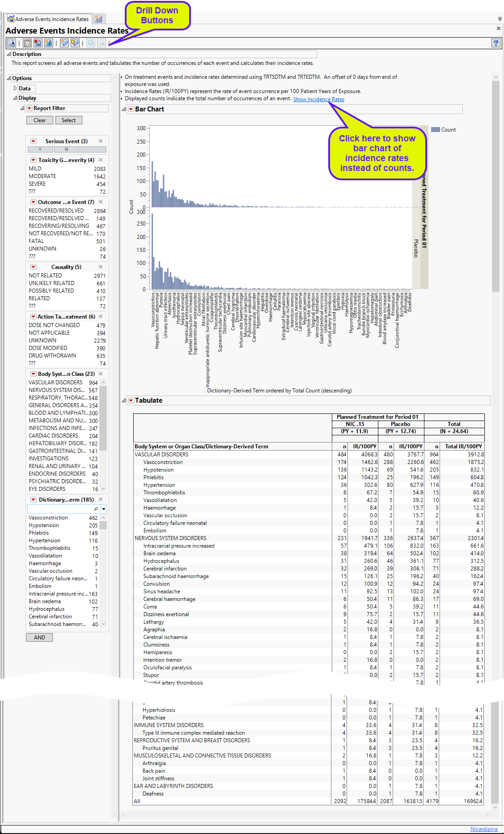
Task: Remove the Serious Event filter with X
Action: (101, 141)
